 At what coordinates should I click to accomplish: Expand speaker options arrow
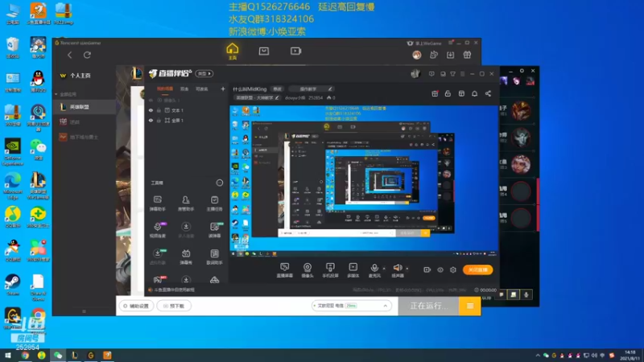coord(407,269)
